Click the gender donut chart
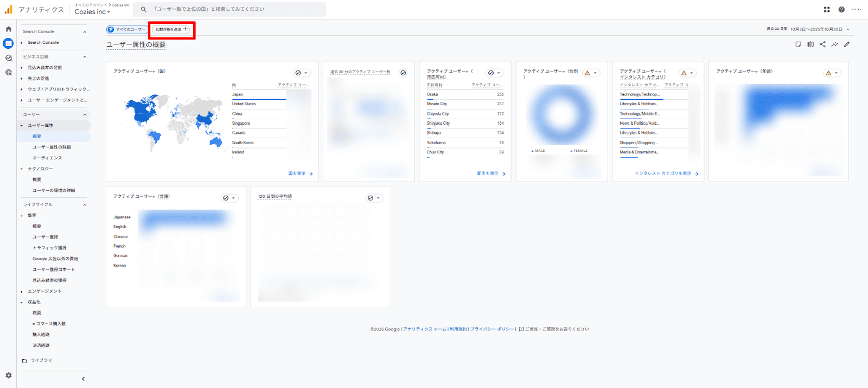Screen dimensions: 868x388 click(x=561, y=114)
